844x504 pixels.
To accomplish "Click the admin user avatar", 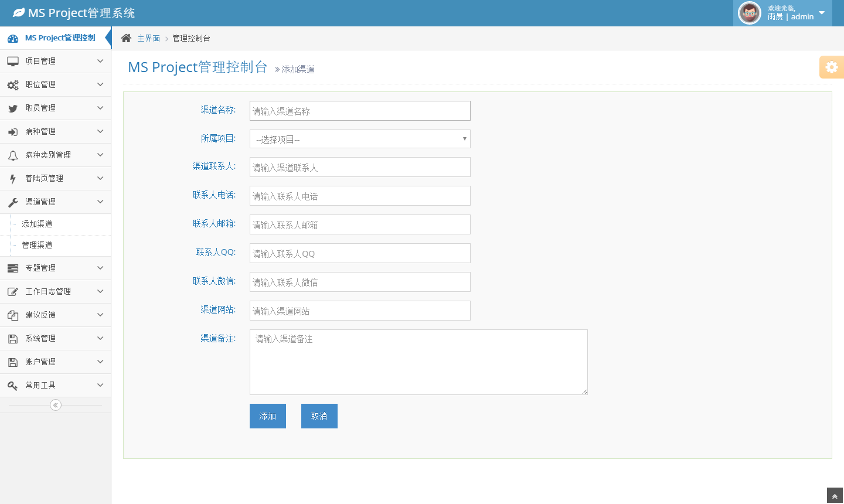I will (749, 13).
